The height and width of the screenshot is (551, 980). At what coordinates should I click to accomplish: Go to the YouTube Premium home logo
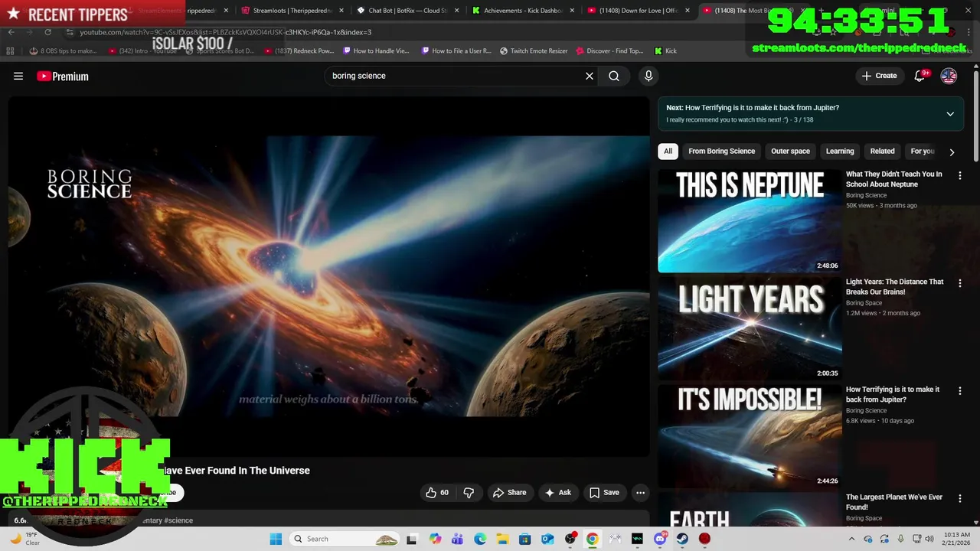point(63,76)
